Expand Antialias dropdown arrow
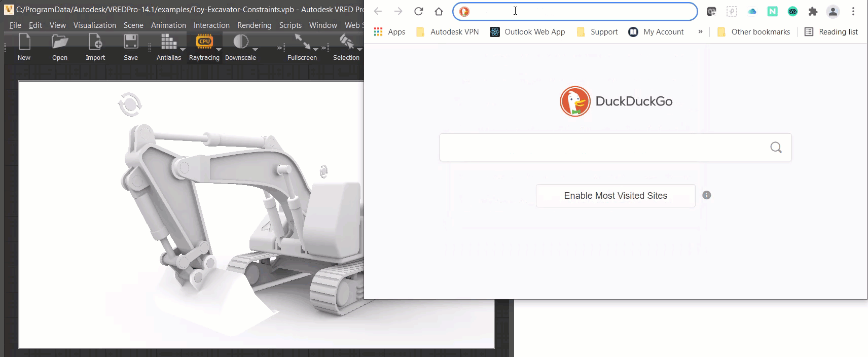 click(183, 50)
